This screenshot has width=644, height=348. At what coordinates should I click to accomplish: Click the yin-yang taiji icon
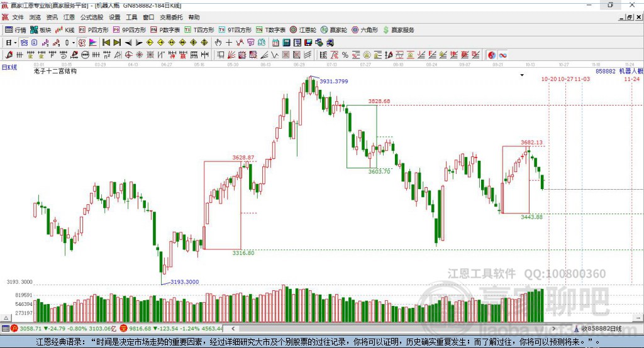click(x=492, y=55)
